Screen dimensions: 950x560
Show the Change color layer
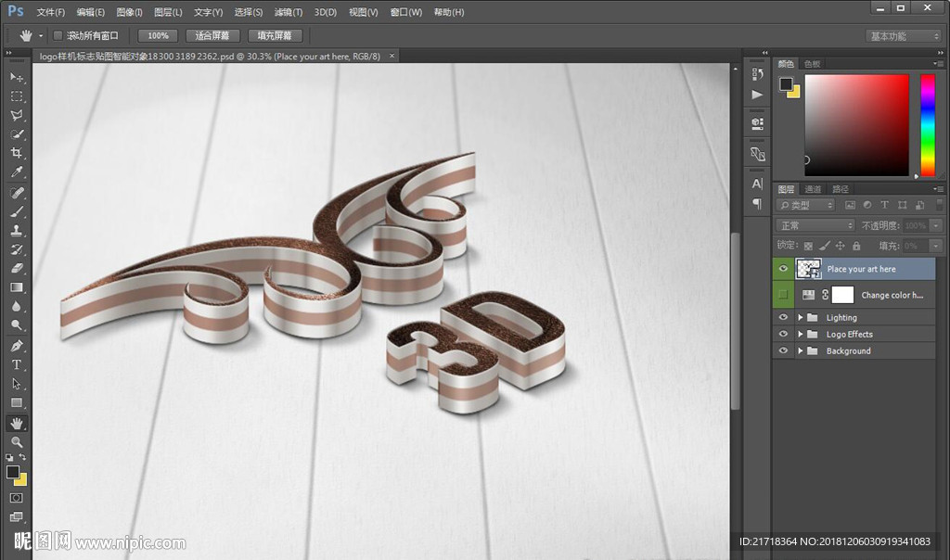pos(784,295)
